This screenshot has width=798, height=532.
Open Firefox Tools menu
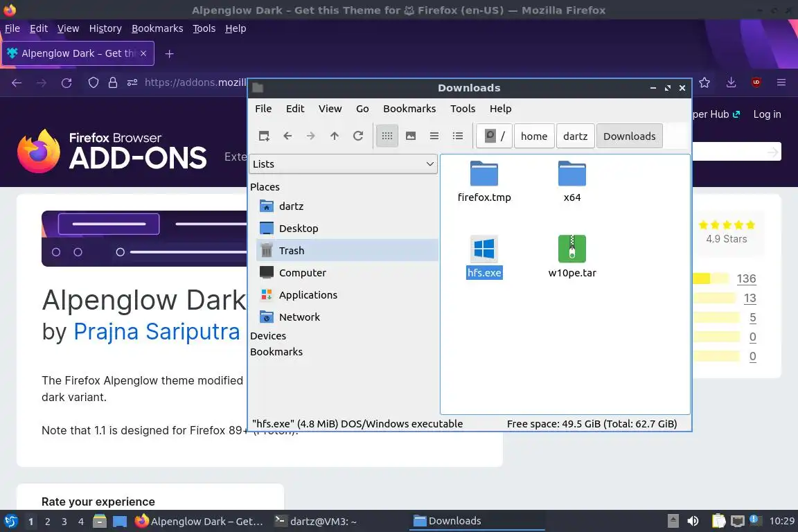[204, 28]
